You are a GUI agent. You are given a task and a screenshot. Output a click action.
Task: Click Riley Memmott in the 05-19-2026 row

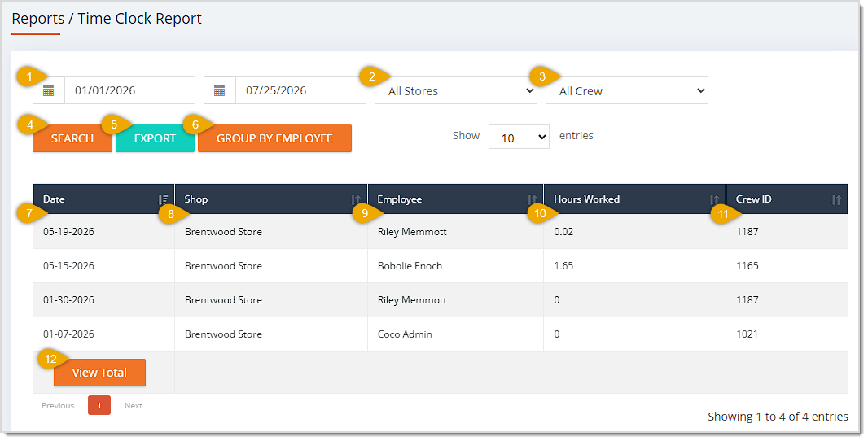(x=412, y=232)
